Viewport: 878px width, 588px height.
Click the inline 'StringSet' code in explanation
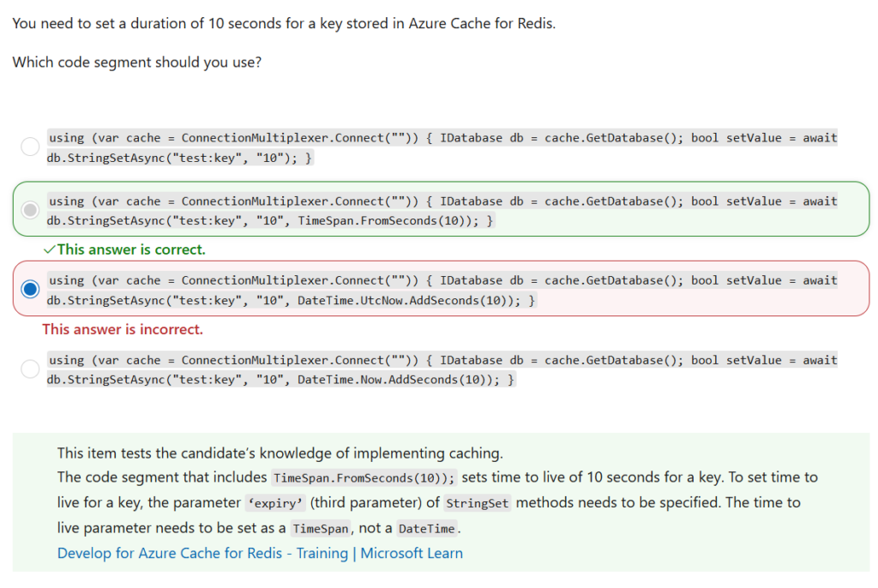477,503
